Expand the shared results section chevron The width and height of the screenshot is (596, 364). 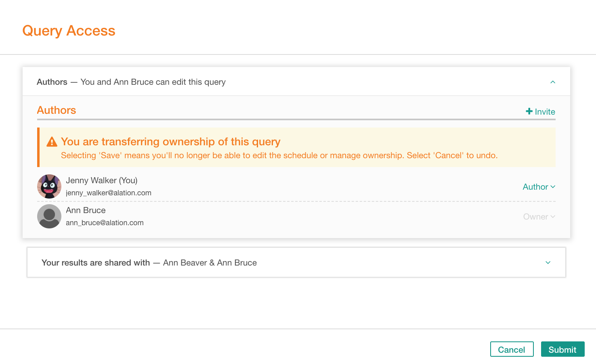pyautogui.click(x=548, y=263)
